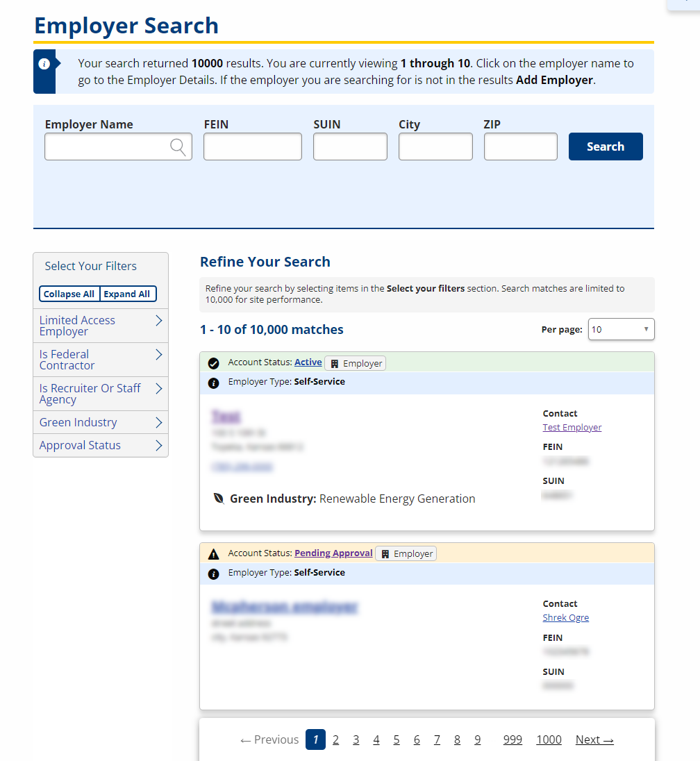Expand the Green Industry filter
Screen dimensions: 700x761
click(x=101, y=422)
